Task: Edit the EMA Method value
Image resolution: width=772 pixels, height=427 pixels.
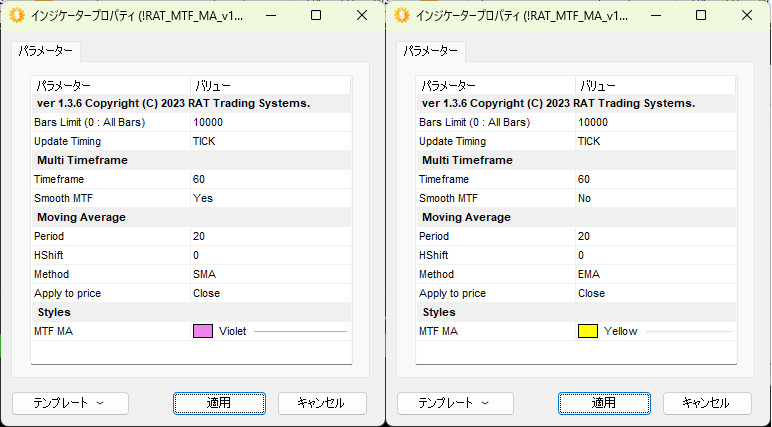Action: click(x=589, y=274)
